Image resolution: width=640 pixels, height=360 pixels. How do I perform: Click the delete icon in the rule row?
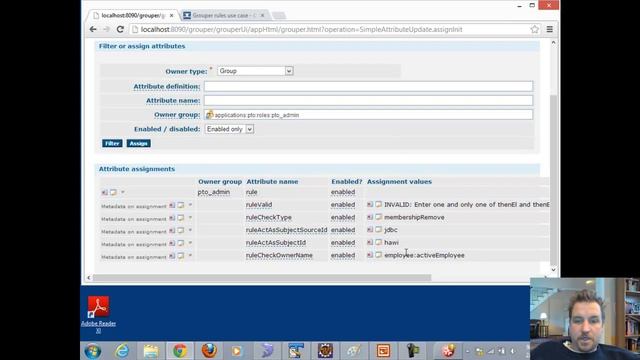point(104,192)
